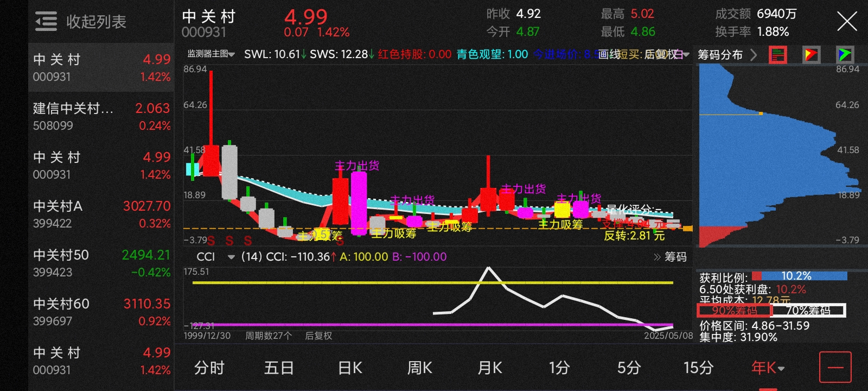Click the 换手率 1.88% value
The width and height of the screenshot is (868, 391).
coord(773,31)
